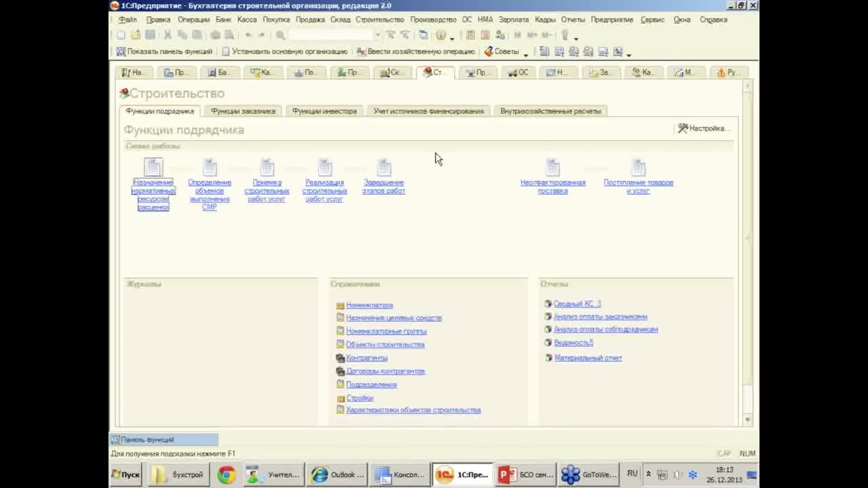Click the icon beside Сводный КС_3
Screen dimensions: 868x488
(x=548, y=304)
